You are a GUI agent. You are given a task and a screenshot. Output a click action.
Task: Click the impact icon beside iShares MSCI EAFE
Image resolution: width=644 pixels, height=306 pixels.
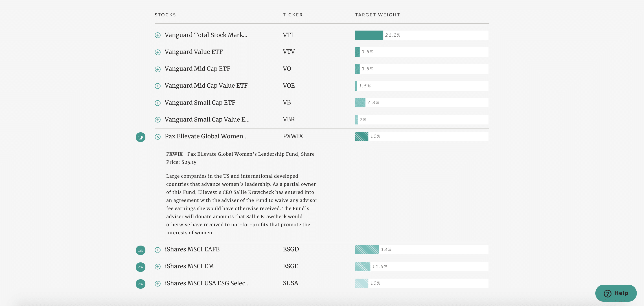coord(140,250)
